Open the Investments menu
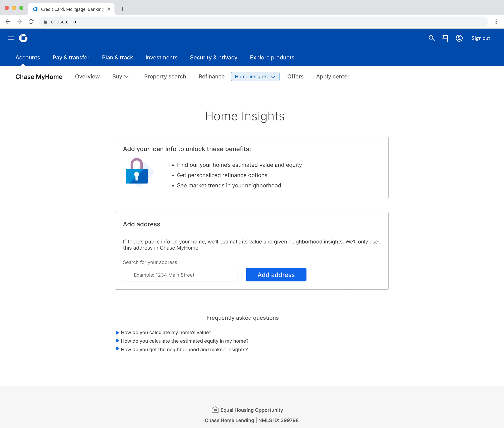Viewport: 504px width, 428px height. 161,58
